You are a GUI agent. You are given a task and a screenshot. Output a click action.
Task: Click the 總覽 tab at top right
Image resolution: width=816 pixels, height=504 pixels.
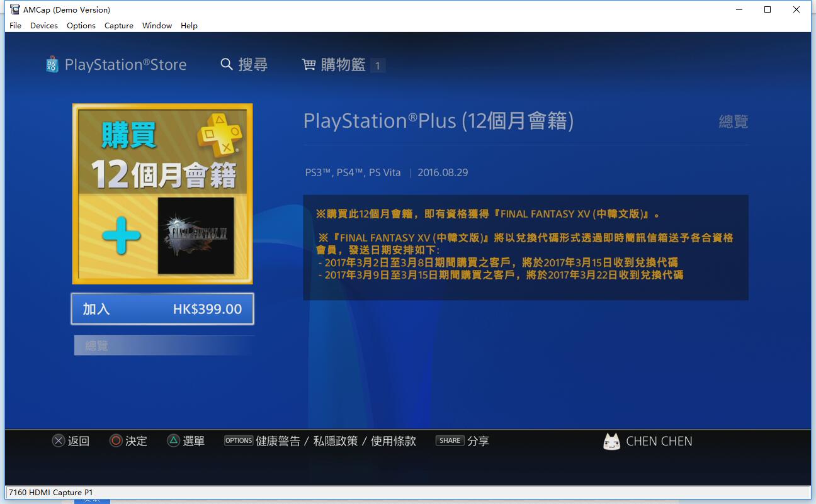[x=734, y=121]
